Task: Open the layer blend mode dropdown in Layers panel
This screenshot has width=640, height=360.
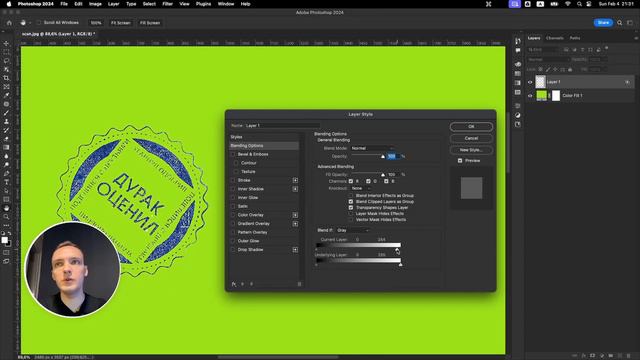Action: tap(548, 60)
